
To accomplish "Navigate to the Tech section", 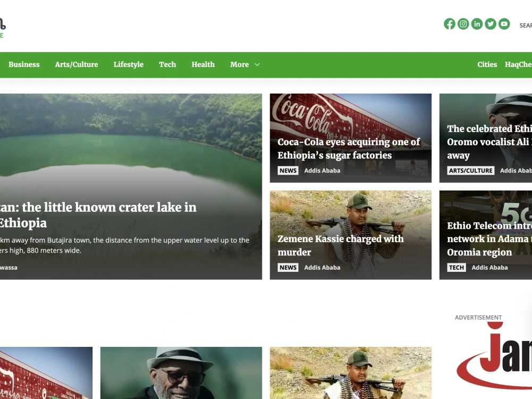I will [x=167, y=64].
